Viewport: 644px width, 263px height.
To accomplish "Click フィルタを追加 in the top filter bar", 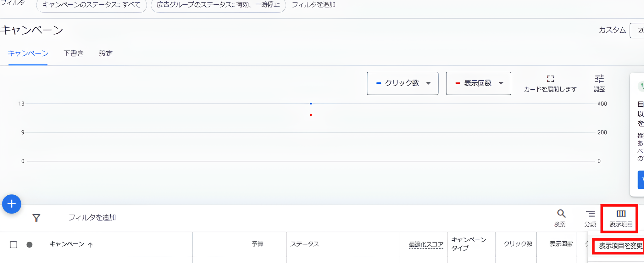I will click(314, 5).
